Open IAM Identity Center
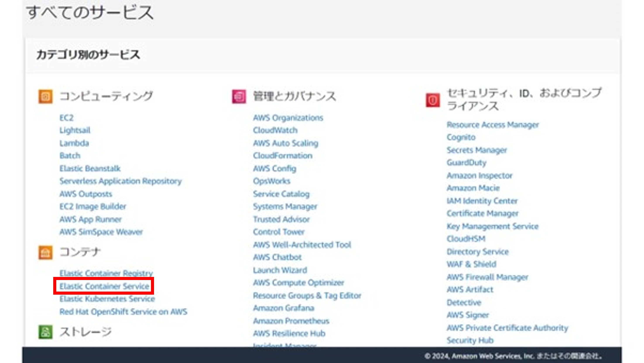 (x=482, y=201)
